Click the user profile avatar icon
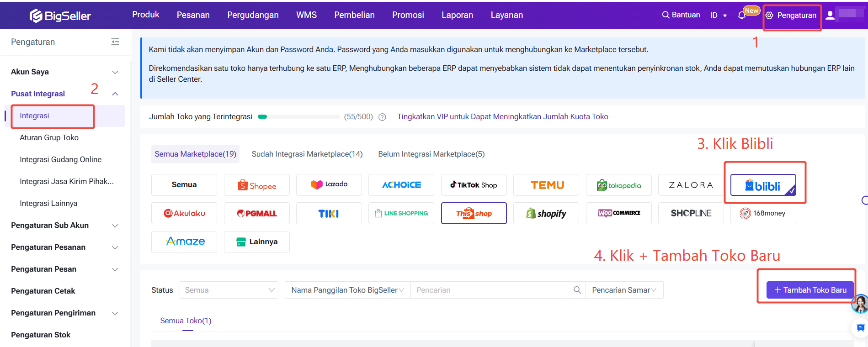Image resolution: width=868 pixels, height=347 pixels. tap(830, 16)
